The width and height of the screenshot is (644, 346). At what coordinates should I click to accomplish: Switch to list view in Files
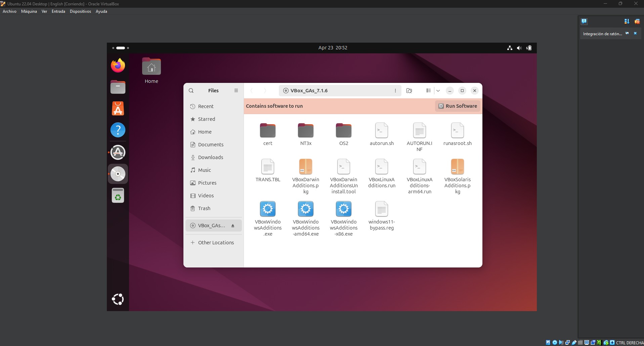(428, 91)
